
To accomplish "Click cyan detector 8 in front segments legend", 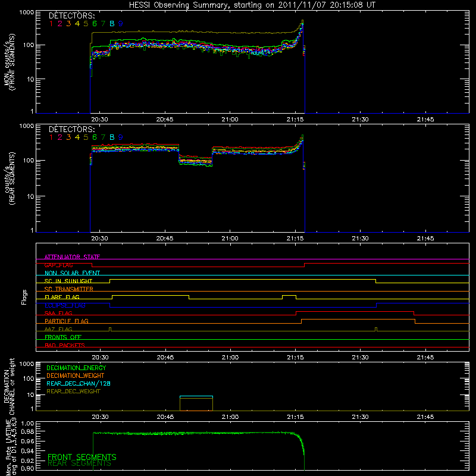I will tap(112, 24).
